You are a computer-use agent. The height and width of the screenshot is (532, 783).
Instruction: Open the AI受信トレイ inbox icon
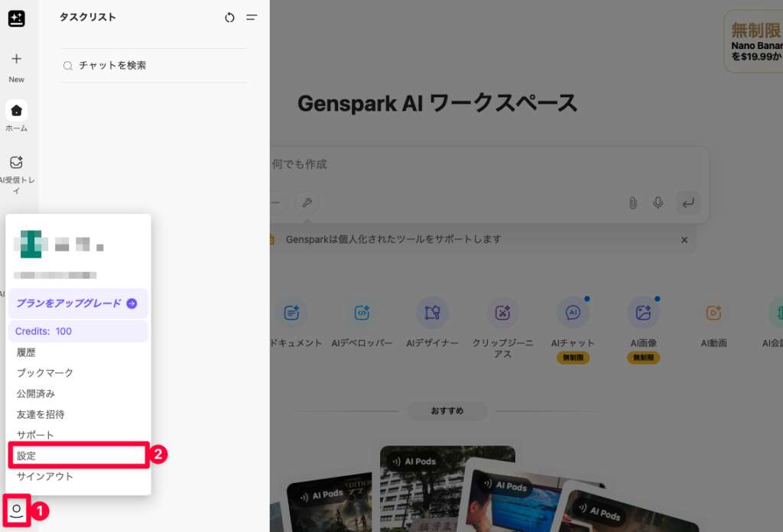(x=16, y=162)
